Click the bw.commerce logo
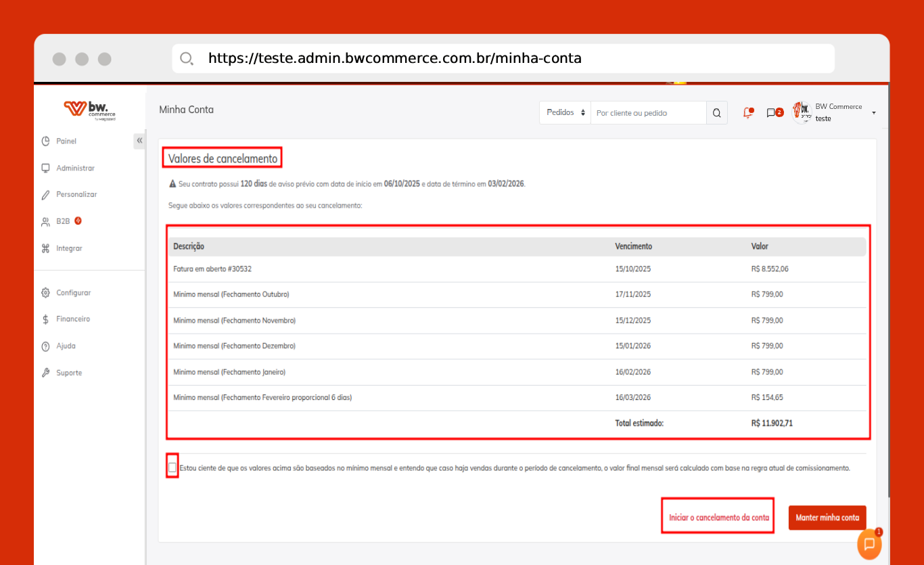The height and width of the screenshot is (565, 924). tap(90, 110)
